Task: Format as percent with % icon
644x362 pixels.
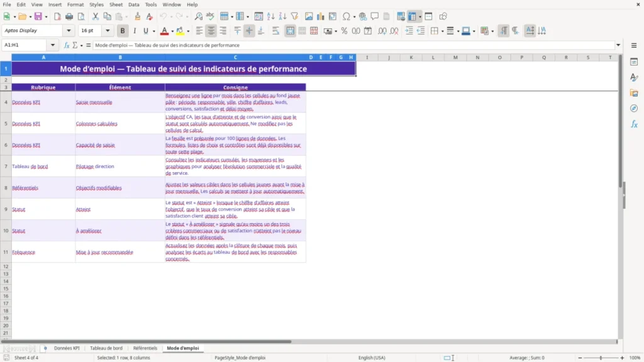Action: pyautogui.click(x=344, y=31)
